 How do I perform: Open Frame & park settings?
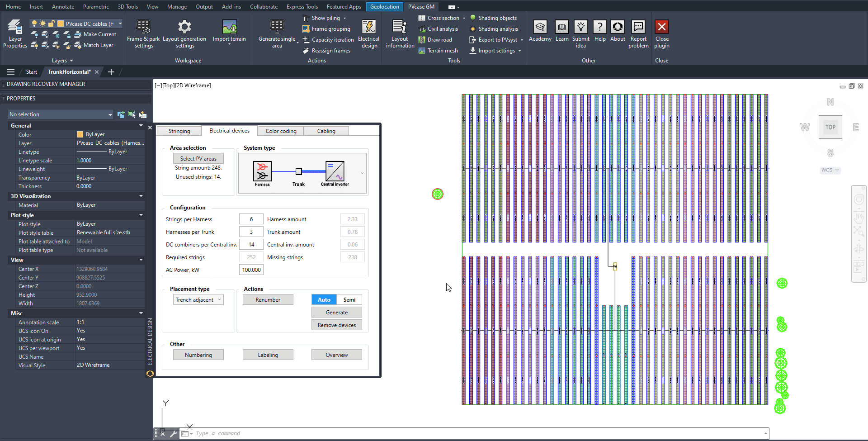click(143, 33)
